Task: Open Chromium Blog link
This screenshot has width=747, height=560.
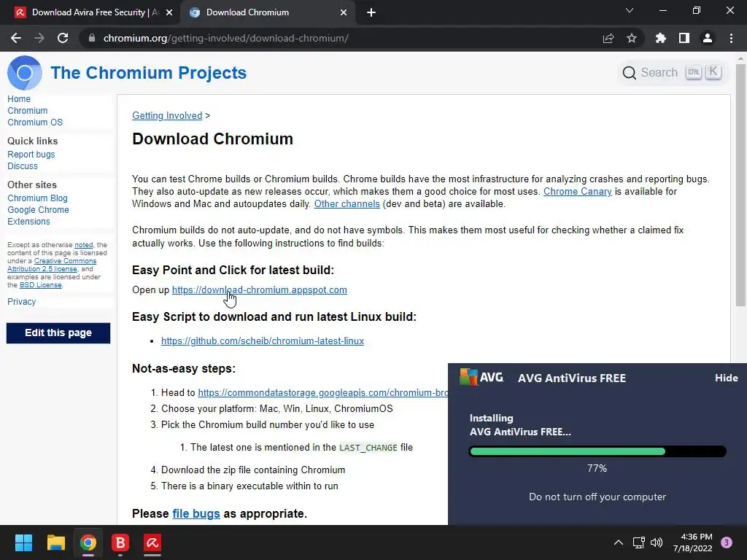Action: (x=37, y=198)
